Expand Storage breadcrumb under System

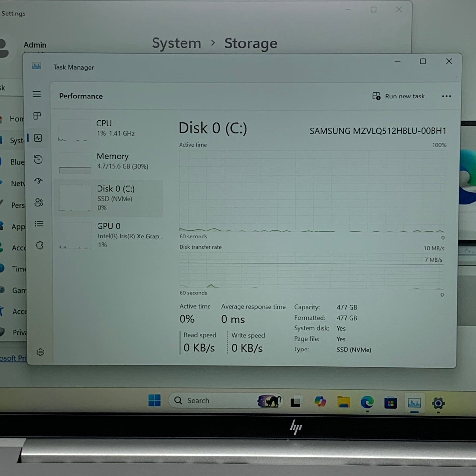pos(251,43)
